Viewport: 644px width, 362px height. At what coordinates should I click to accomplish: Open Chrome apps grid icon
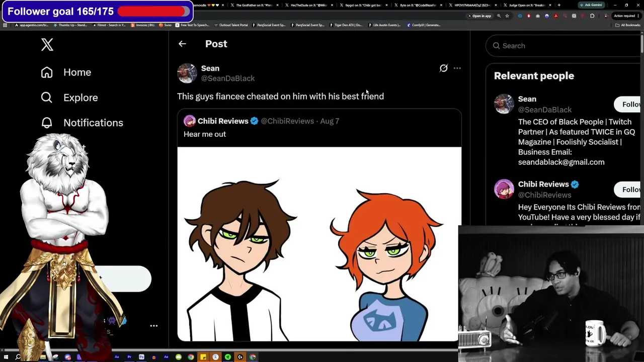pos(5,25)
